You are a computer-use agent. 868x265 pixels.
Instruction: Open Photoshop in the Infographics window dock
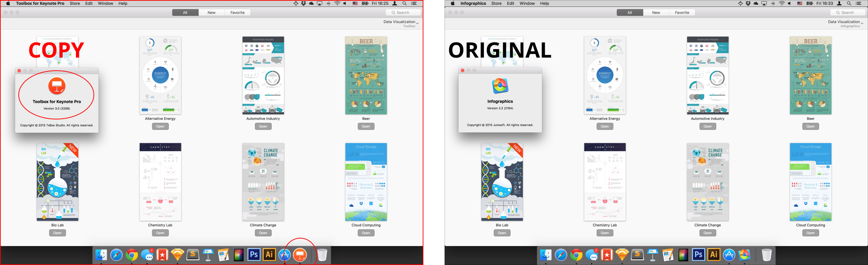[699, 255]
